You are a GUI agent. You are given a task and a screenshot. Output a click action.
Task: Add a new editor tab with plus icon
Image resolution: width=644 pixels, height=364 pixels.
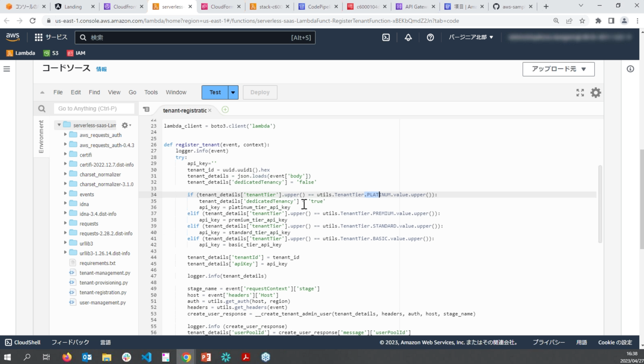coord(225,110)
